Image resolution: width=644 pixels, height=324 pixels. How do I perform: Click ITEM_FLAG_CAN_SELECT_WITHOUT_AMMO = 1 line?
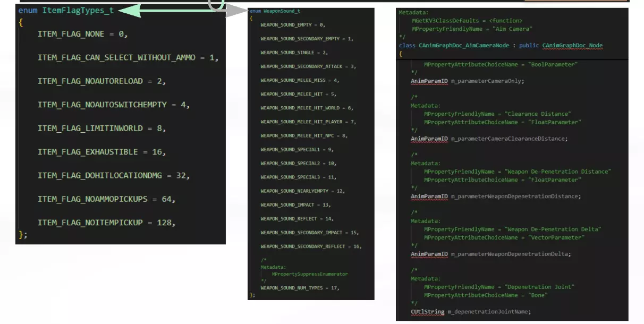[128, 57]
